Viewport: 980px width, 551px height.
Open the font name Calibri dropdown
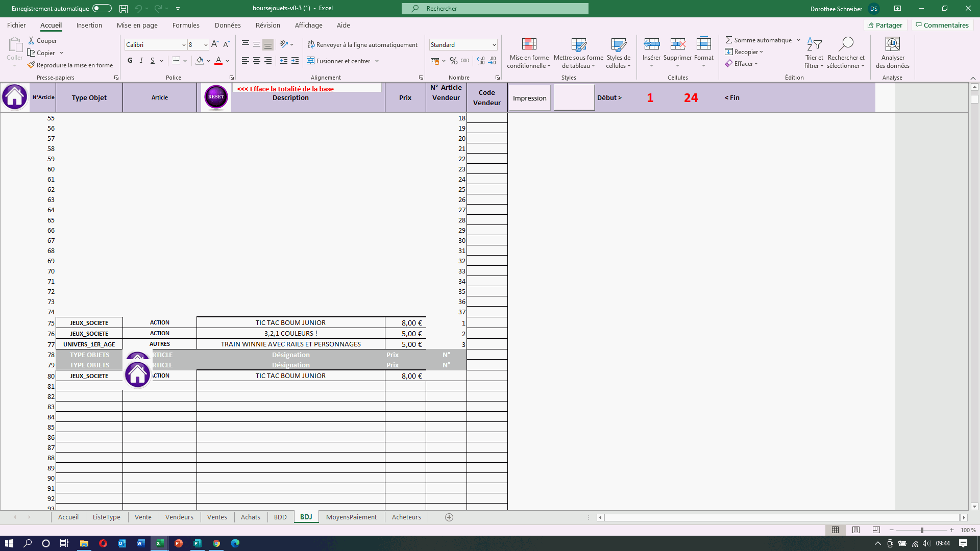(x=184, y=45)
